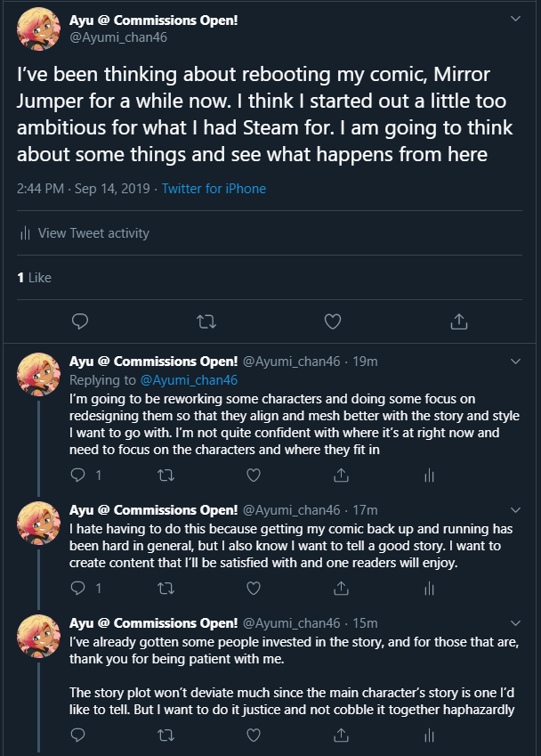Open the main tweet's chevron dropdown menu
This screenshot has height=756, width=541.
pos(515,19)
